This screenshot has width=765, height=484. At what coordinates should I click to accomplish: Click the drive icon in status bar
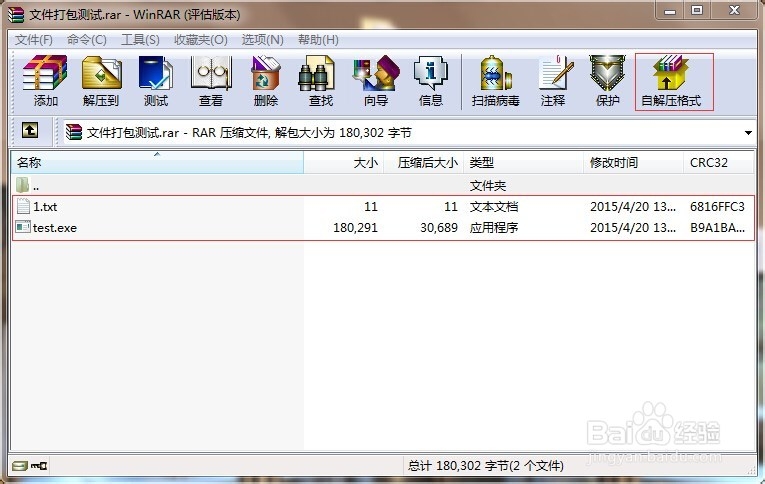pos(20,465)
